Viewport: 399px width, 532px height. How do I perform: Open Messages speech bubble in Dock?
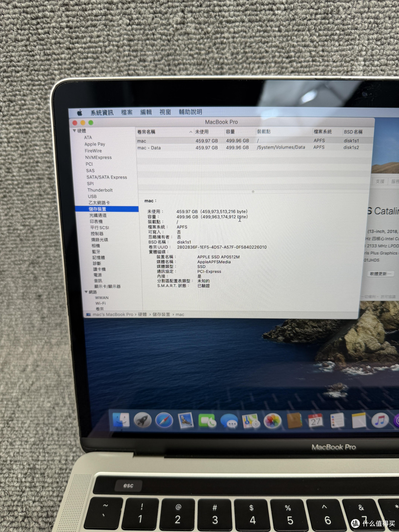(229, 421)
